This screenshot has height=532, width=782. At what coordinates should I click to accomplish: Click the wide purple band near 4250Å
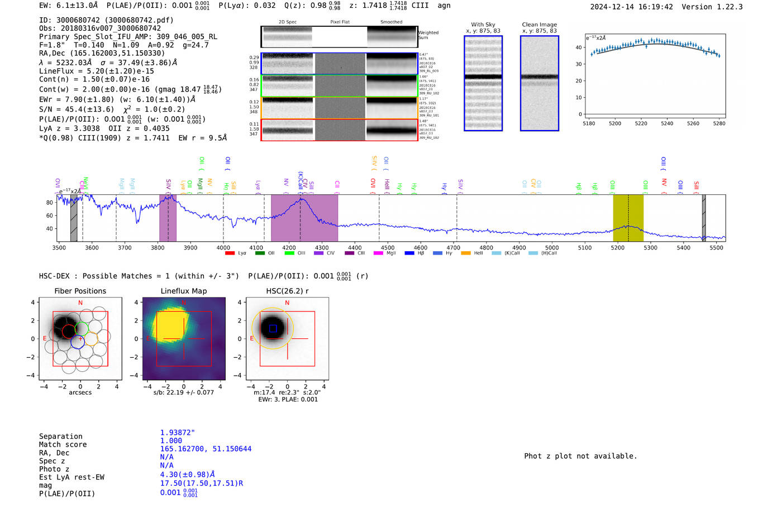(x=304, y=218)
